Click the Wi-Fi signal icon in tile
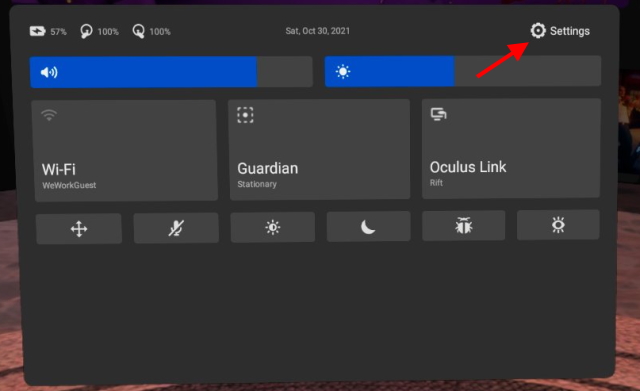The width and height of the screenshot is (640, 391). [49, 115]
